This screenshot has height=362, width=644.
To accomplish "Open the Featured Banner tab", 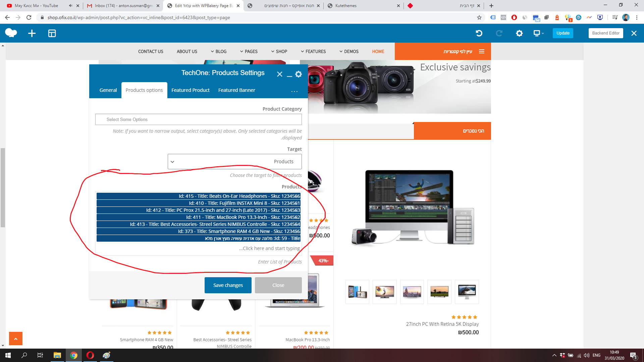I will 237,90.
